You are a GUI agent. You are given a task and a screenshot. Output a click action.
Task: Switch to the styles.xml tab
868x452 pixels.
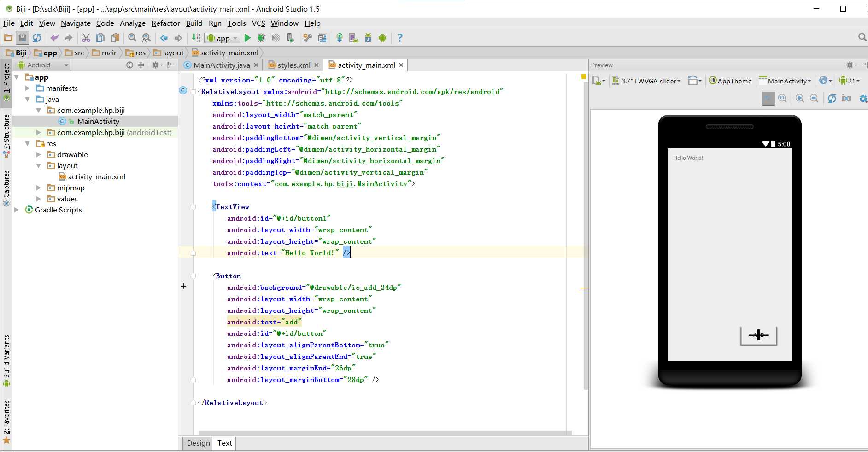tap(294, 65)
